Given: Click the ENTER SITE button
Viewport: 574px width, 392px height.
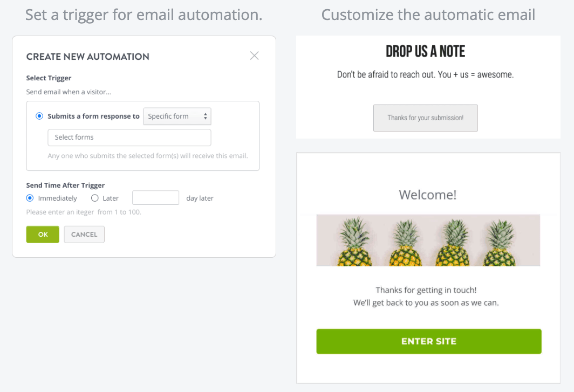Looking at the screenshot, I should [428, 341].
